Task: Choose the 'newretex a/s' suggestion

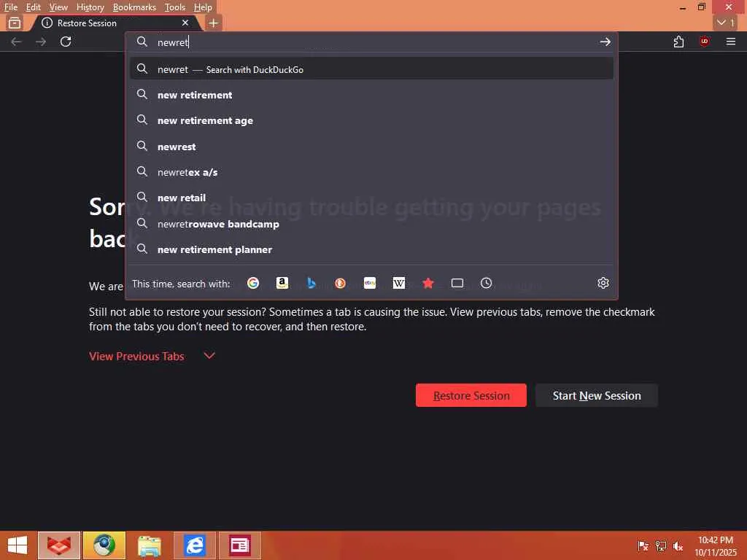Action: (x=371, y=172)
